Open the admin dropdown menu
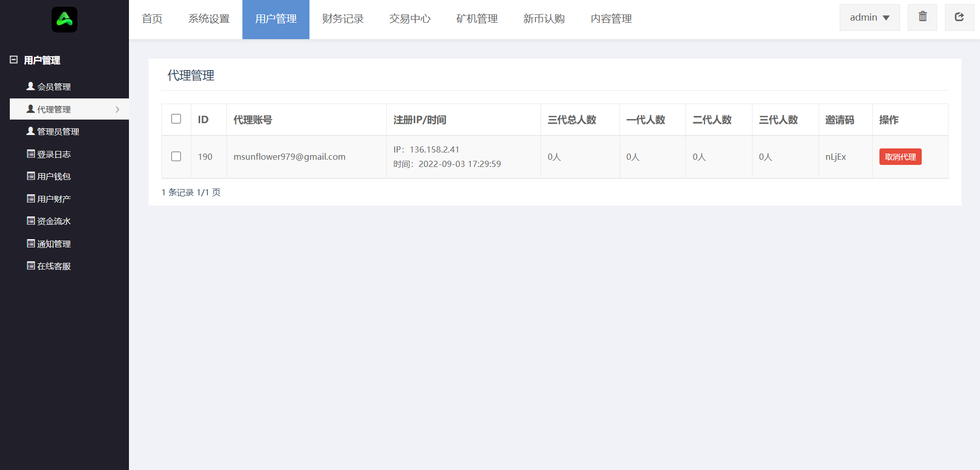The width and height of the screenshot is (980, 470). (x=869, y=18)
